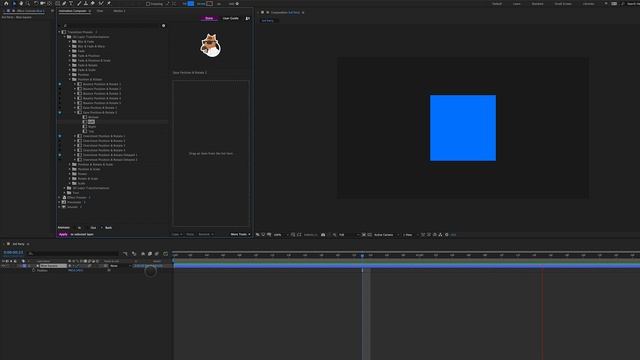Select the Left preset under Ease Position & Rotate 2
The image size is (640, 360).
pyautogui.click(x=91, y=122)
